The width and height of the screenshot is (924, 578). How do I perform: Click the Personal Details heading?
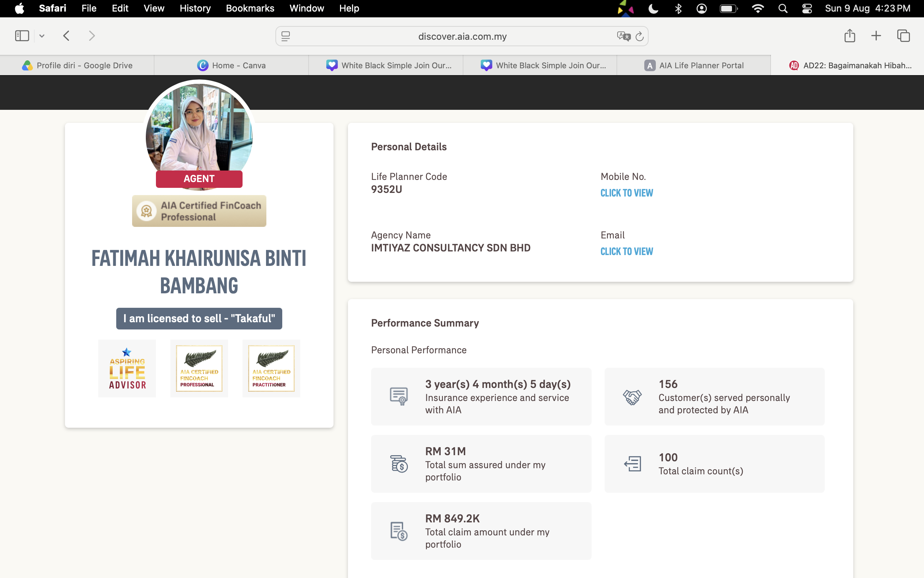click(409, 147)
